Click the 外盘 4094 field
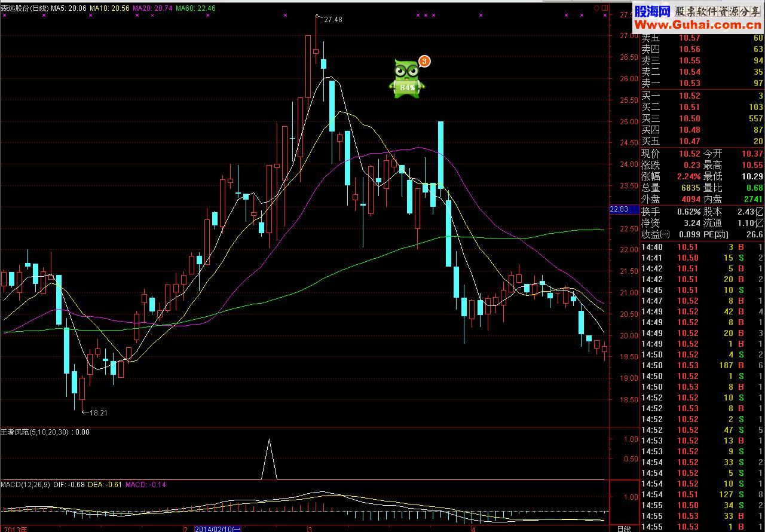Viewport: 765px width, 532px height. coord(671,200)
